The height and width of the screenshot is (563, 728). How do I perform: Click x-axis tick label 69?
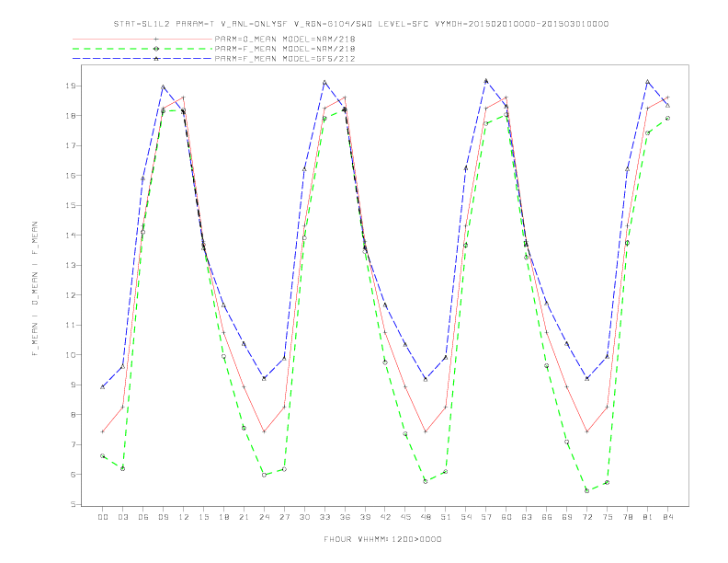[567, 517]
